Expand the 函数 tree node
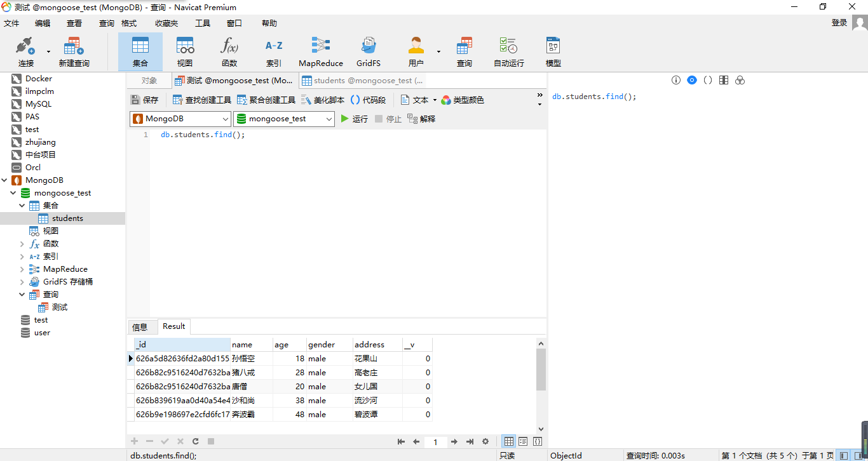868x461 pixels. coord(22,244)
